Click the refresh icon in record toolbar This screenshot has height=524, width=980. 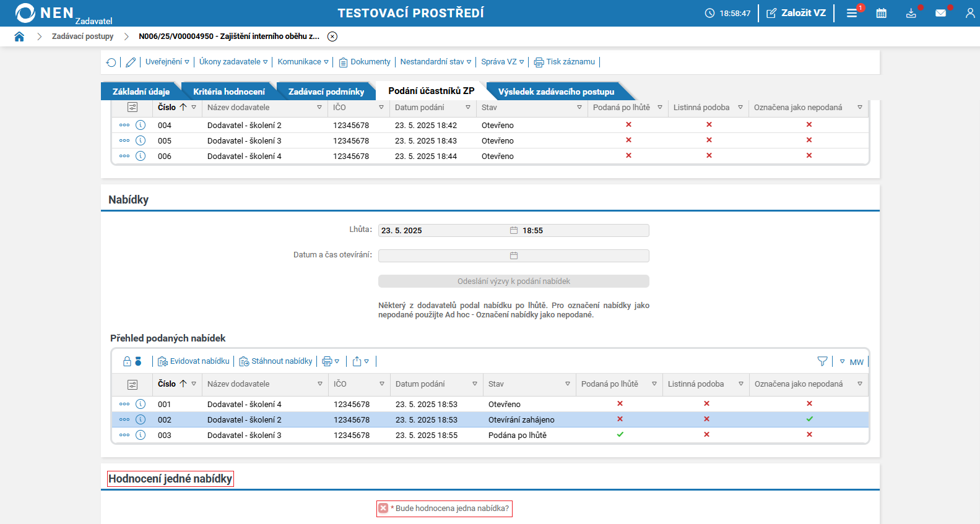[111, 62]
